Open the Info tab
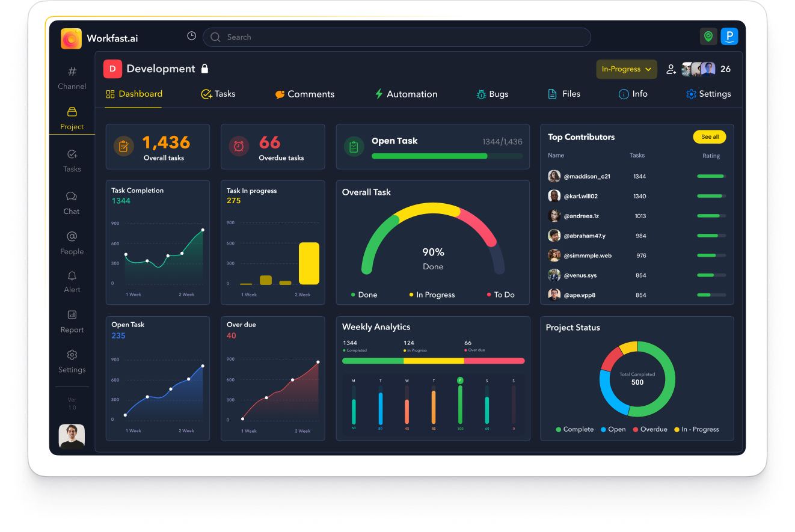 [633, 94]
